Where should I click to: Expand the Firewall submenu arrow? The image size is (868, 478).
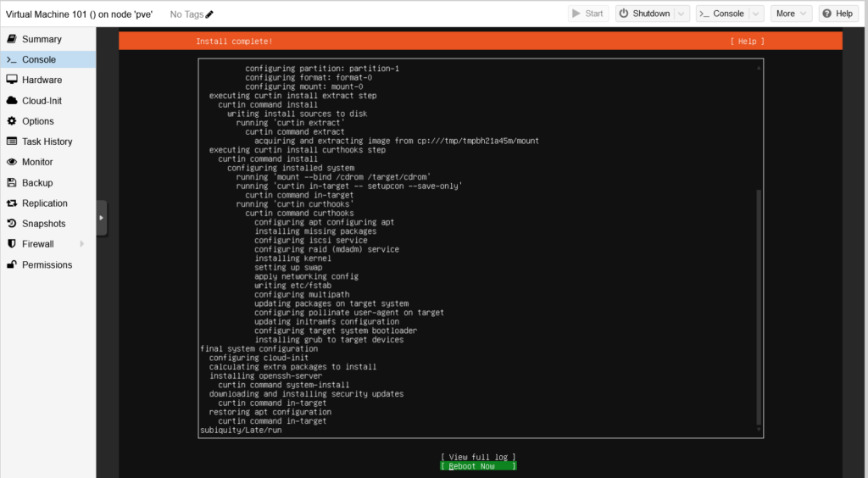(82, 244)
